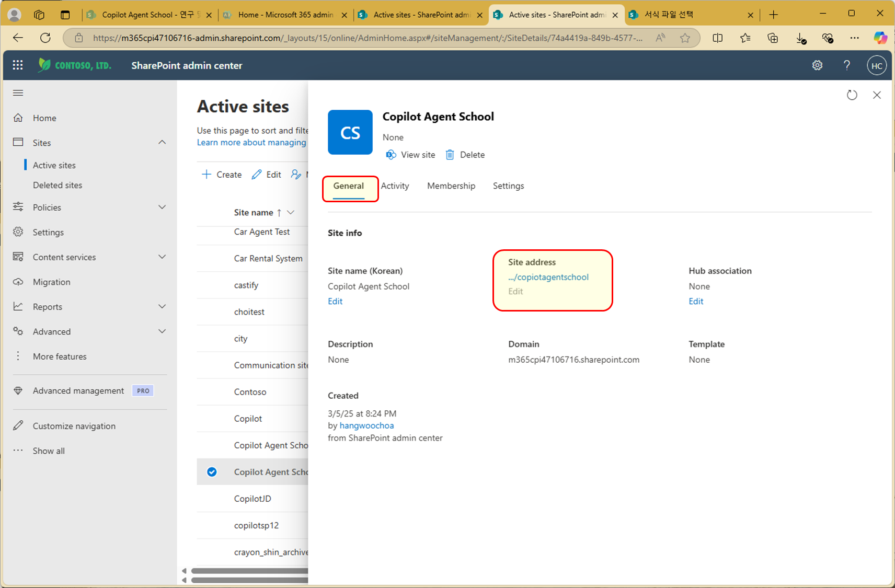Click the browser address bar URL
This screenshot has height=588, width=895.
click(368, 38)
